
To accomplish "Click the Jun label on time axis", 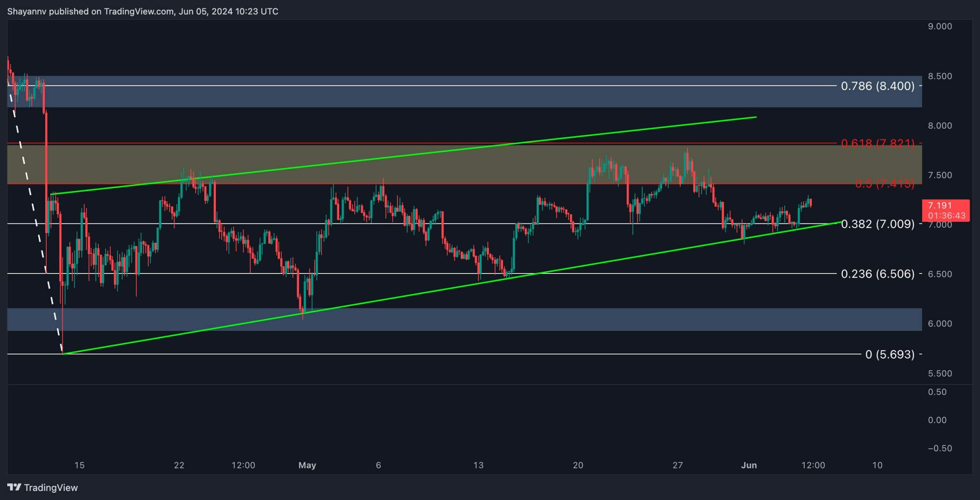I will [749, 465].
